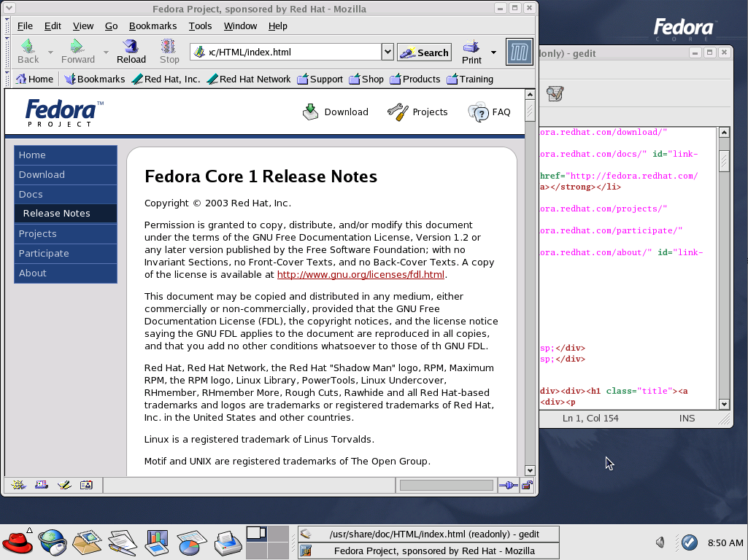
Task: Follow the GNU FDL license link
Action: (361, 275)
